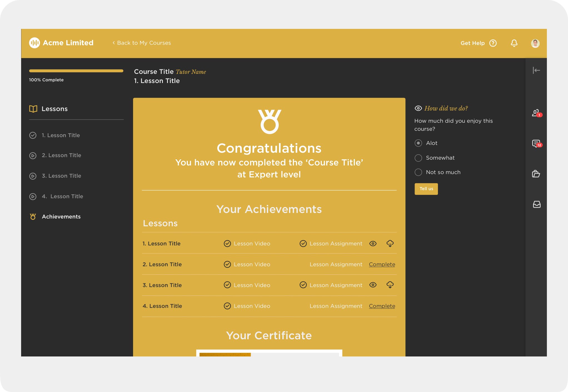Click the 100% Complete progress bar
The width and height of the screenshot is (568, 392).
tap(76, 71)
